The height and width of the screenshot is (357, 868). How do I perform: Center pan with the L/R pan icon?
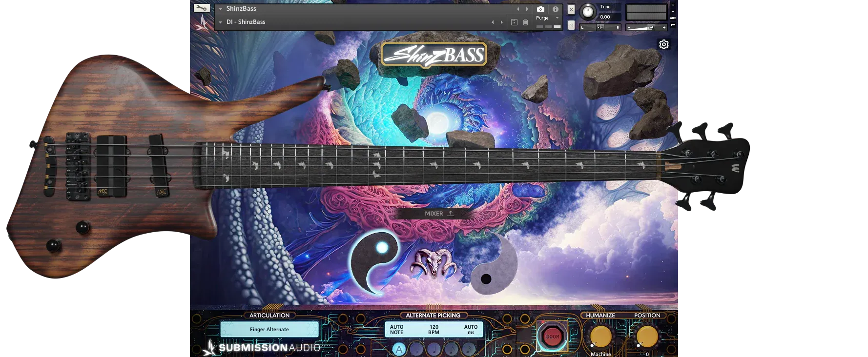click(x=600, y=27)
